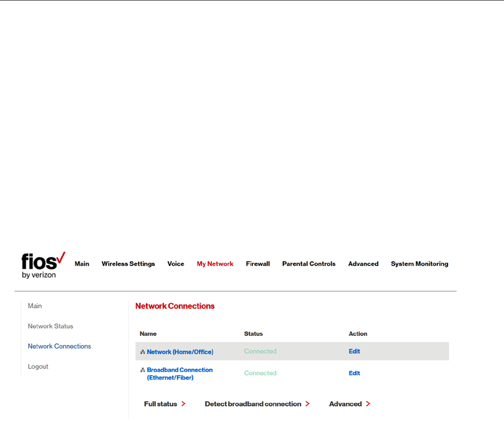Open the Network (Home/Office) connection link
The image size is (504, 426).
(180, 351)
